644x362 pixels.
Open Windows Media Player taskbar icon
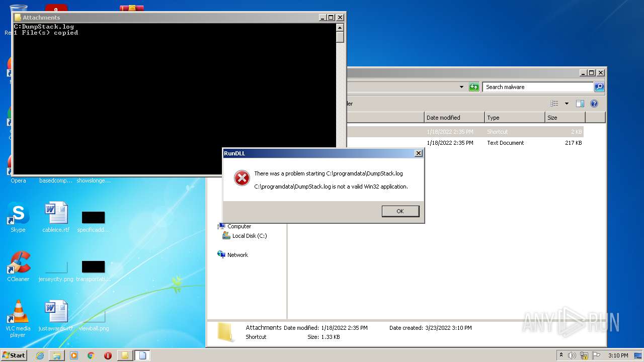(x=74, y=355)
